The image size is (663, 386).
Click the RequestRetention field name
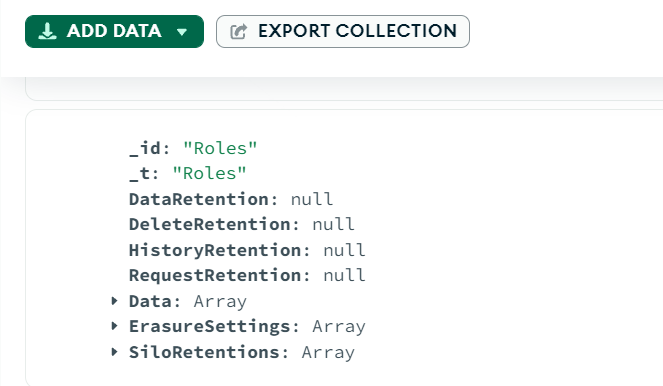(x=215, y=275)
